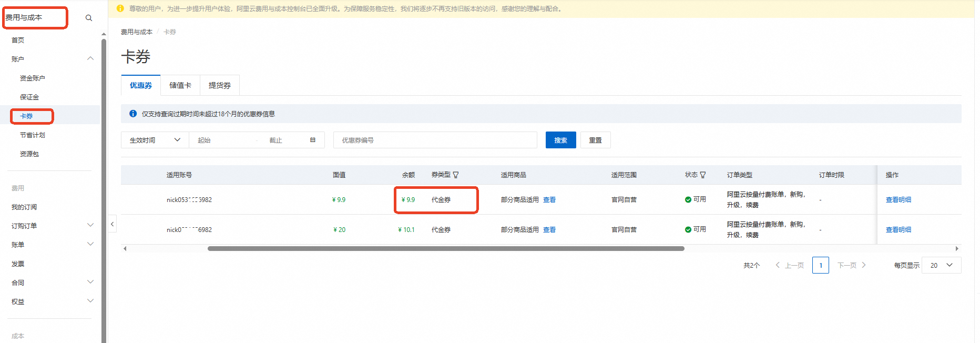Select 卡券 in the sidebar
980x343 pixels.
pyautogui.click(x=26, y=116)
